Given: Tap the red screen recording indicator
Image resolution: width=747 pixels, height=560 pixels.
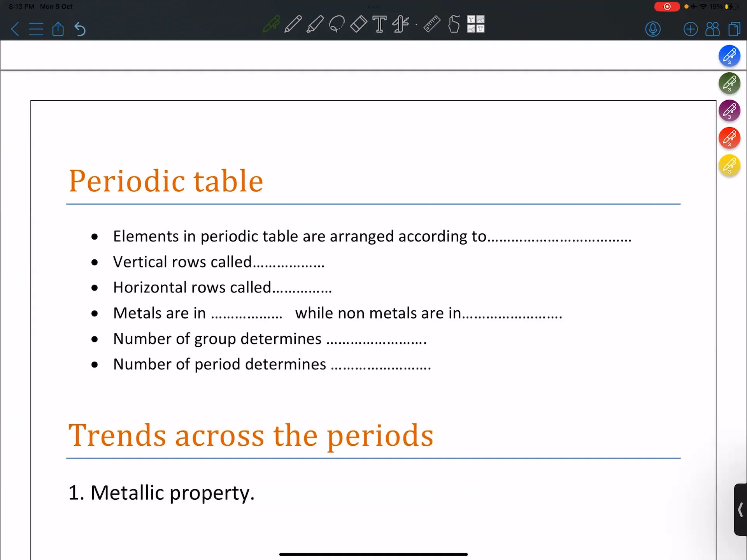Looking at the screenshot, I should click(x=667, y=7).
